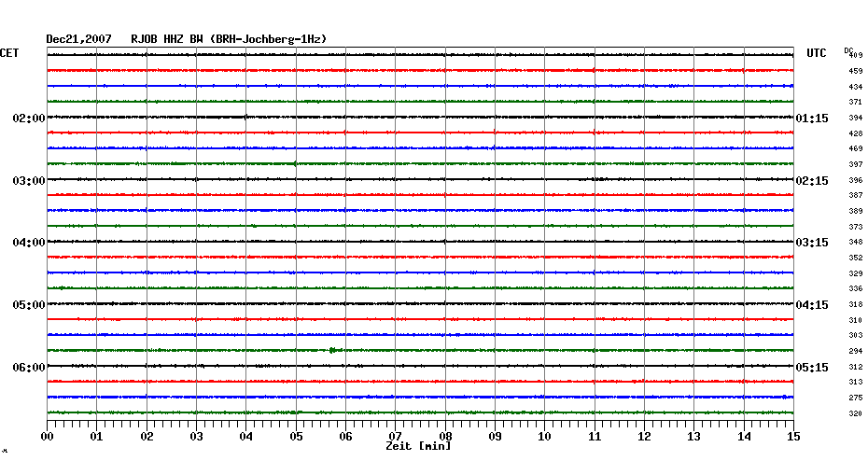The width and height of the screenshot is (868, 461).
Task: Click the (BRH-Jochberg-1Hz) station description
Action: pyautogui.click(x=269, y=39)
